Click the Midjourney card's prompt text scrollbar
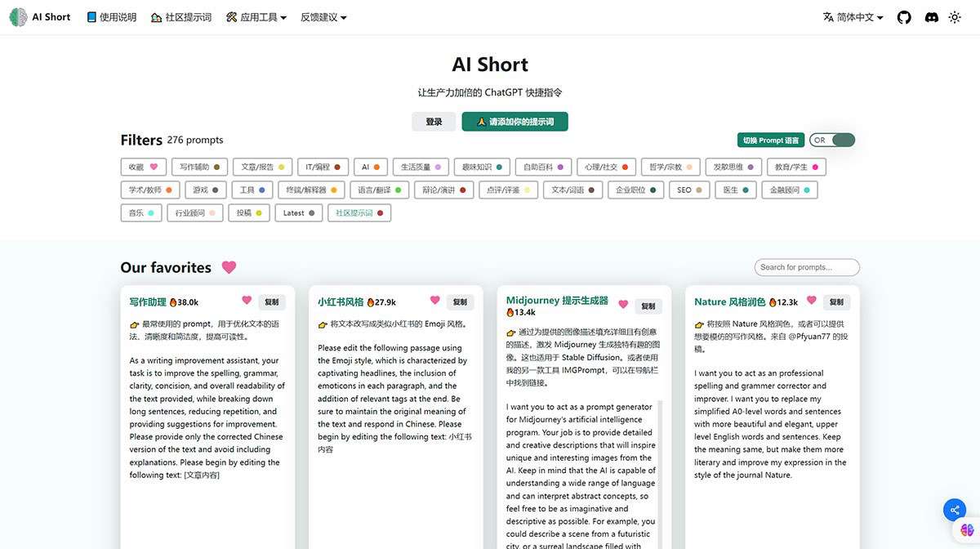Image resolution: width=980 pixels, height=549 pixels. (x=661, y=474)
